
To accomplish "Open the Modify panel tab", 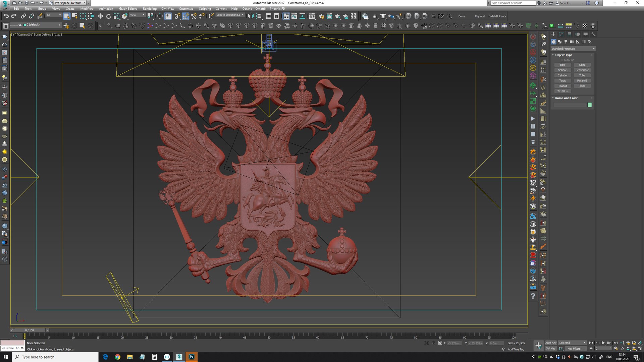I will 561,34.
